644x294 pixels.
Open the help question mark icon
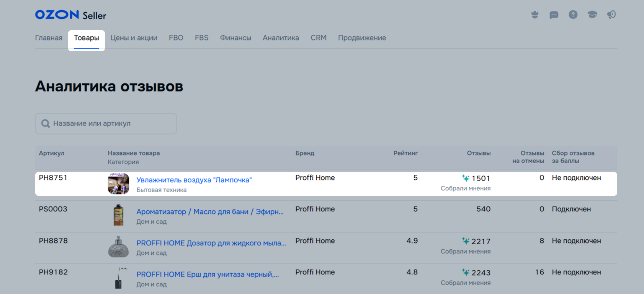[573, 15]
